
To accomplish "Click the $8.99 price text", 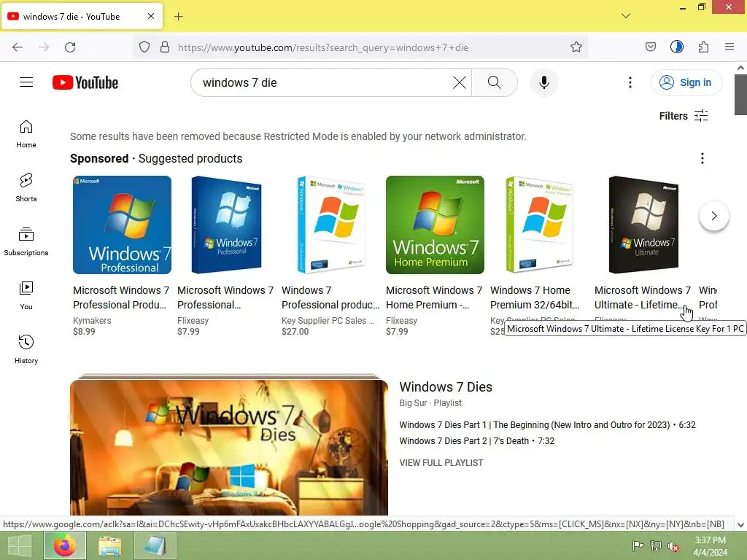I will (x=84, y=332).
